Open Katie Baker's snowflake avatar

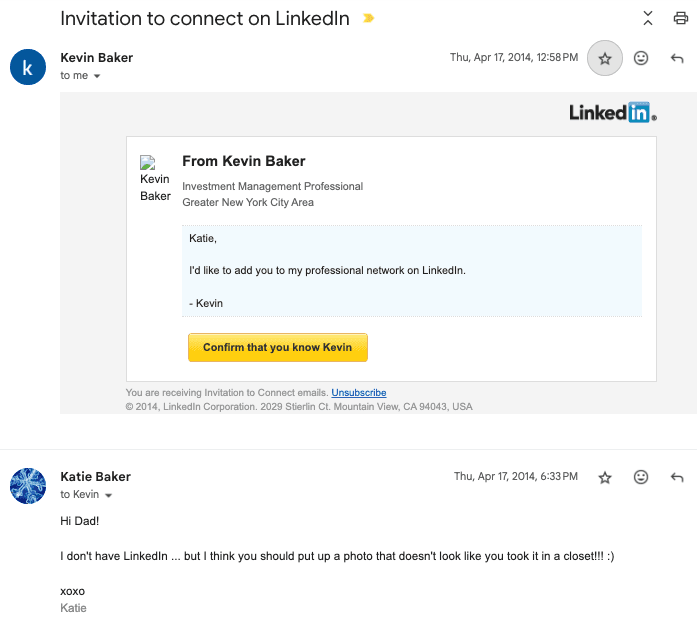[x=27, y=486]
